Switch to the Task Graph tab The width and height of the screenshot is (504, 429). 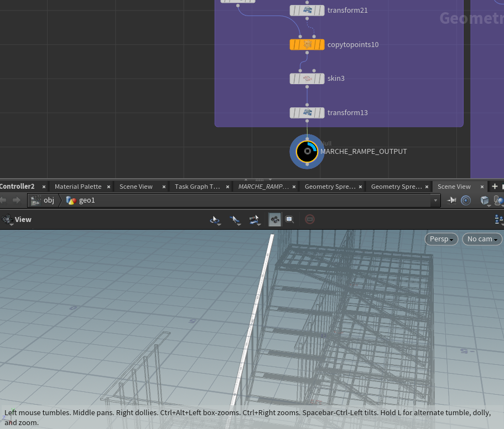pos(198,187)
